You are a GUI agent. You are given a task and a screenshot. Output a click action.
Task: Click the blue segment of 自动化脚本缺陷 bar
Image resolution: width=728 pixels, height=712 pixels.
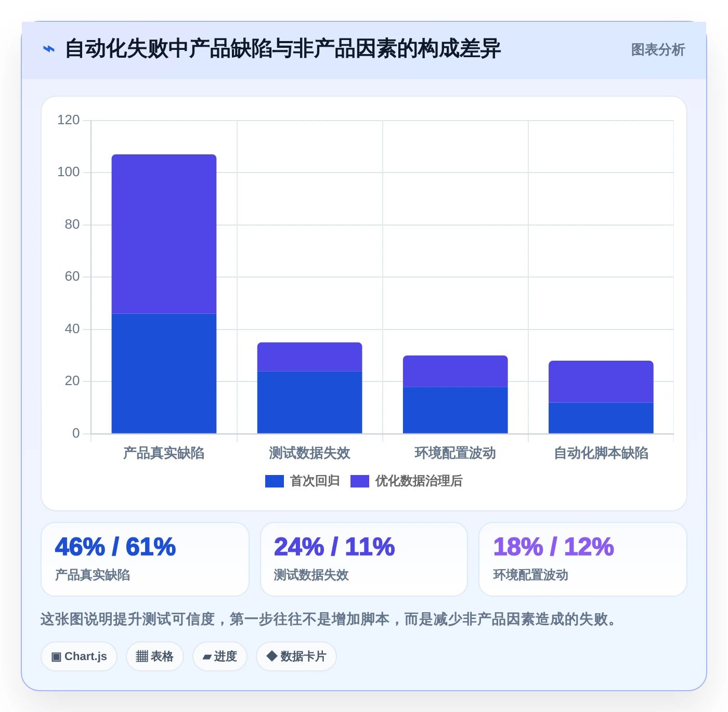tap(601, 418)
